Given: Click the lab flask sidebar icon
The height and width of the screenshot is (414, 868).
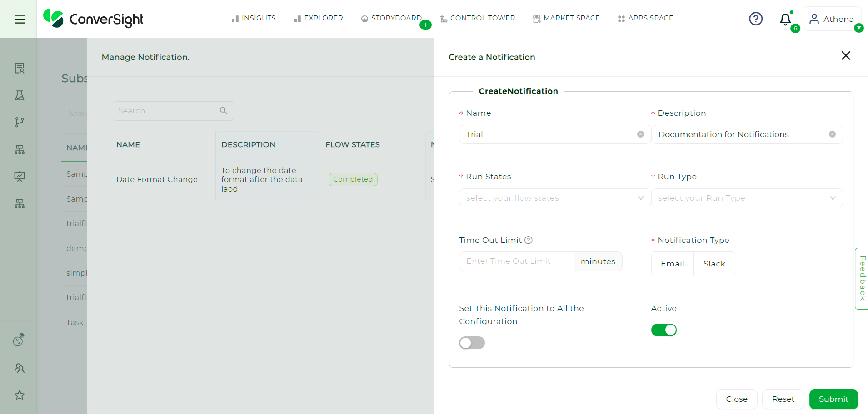Looking at the screenshot, I should click(x=19, y=95).
